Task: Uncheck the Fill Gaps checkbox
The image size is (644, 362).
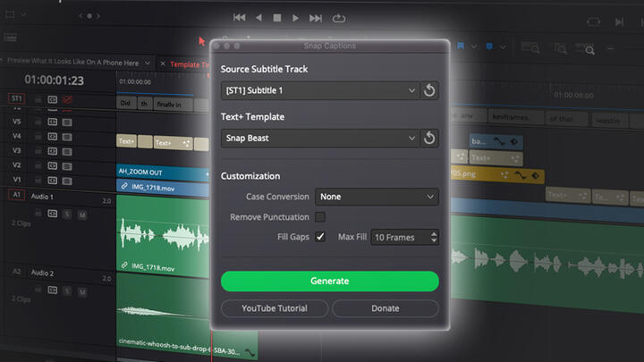Action: tap(320, 237)
